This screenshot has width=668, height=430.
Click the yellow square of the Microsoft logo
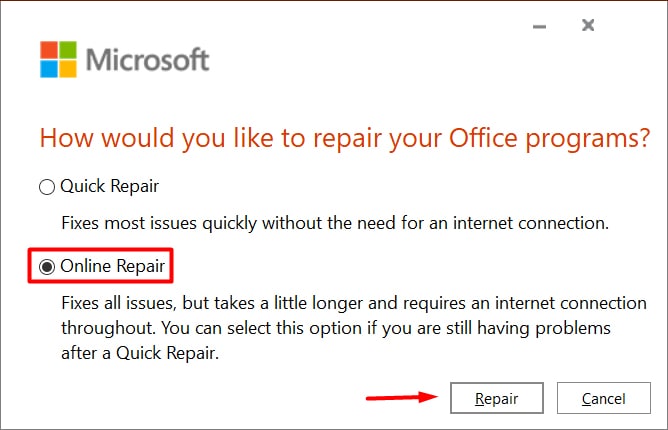click(x=68, y=69)
